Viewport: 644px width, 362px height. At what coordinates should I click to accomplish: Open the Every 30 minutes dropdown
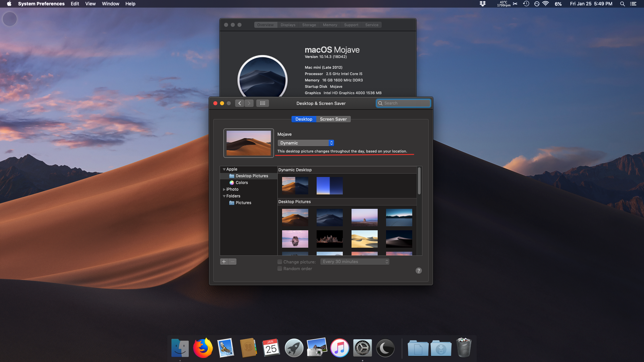[355, 261]
